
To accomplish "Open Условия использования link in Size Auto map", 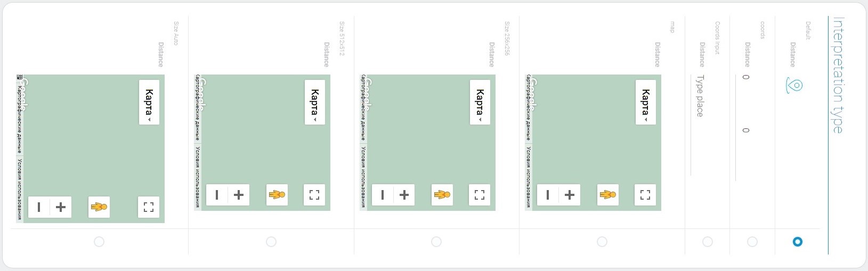I will [20, 189].
